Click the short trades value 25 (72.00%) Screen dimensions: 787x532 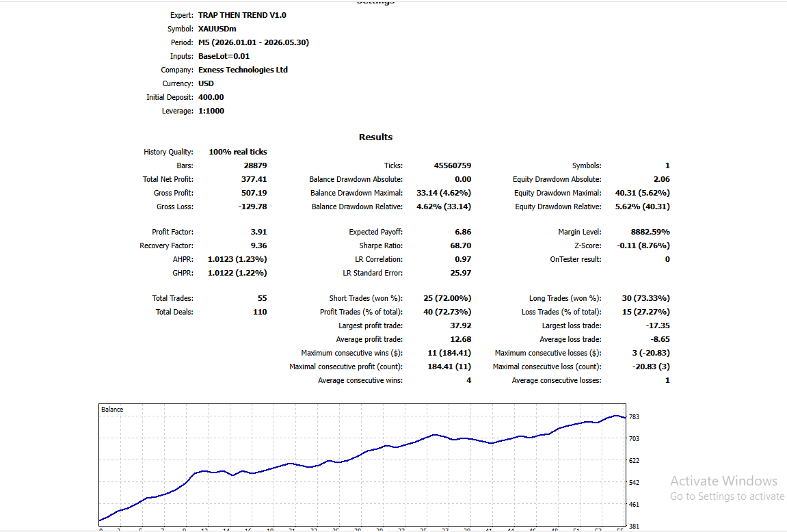447,298
